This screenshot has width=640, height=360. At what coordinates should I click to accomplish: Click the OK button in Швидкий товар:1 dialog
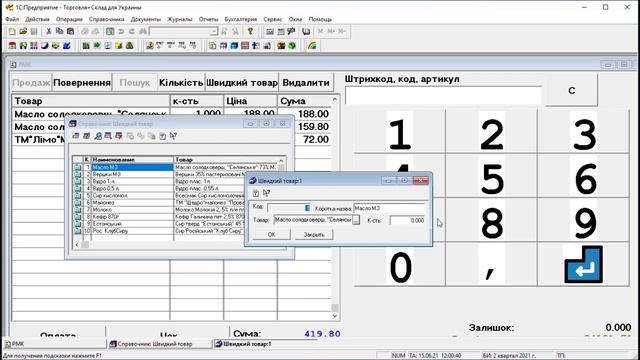pyautogui.click(x=271, y=234)
